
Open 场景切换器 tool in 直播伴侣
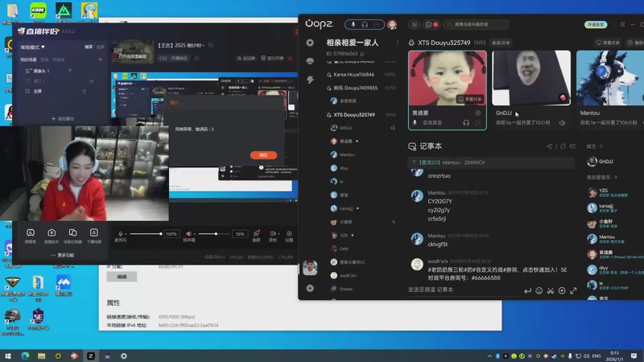coord(72,236)
